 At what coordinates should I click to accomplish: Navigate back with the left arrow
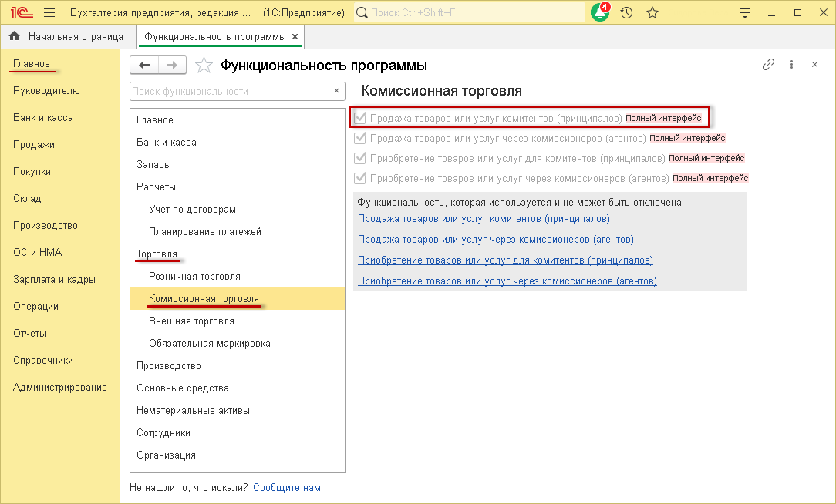tap(144, 66)
